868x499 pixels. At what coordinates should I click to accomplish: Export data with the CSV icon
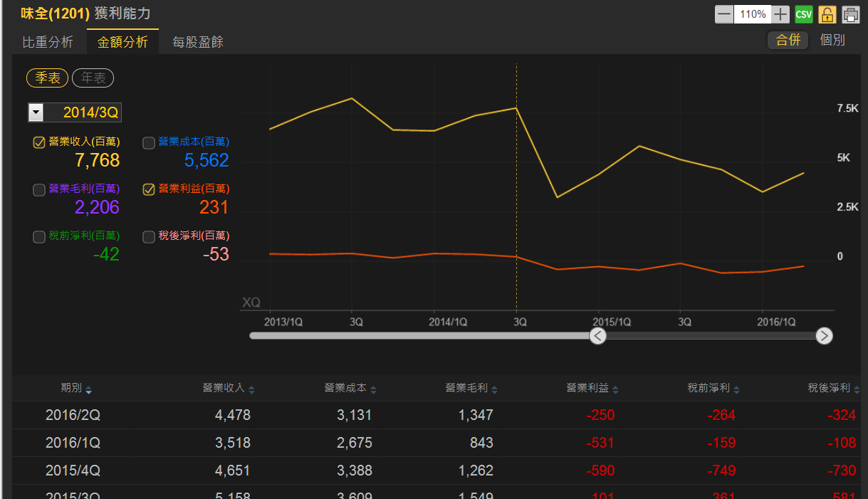pyautogui.click(x=804, y=14)
